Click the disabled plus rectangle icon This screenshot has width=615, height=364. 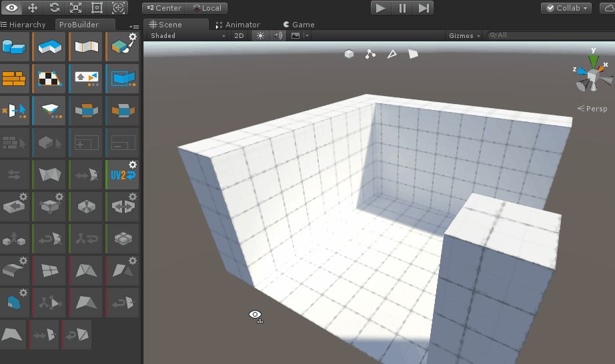(86, 143)
